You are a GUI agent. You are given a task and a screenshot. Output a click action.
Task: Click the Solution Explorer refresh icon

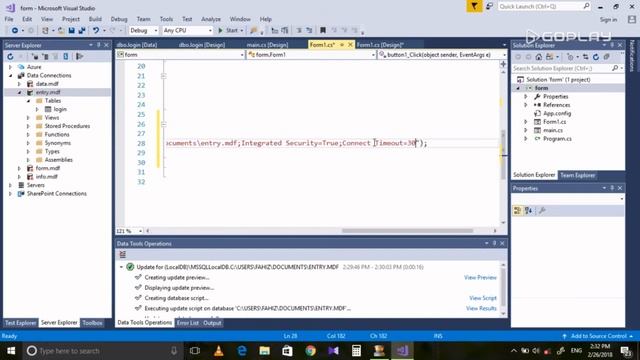pyautogui.click(x=596, y=57)
